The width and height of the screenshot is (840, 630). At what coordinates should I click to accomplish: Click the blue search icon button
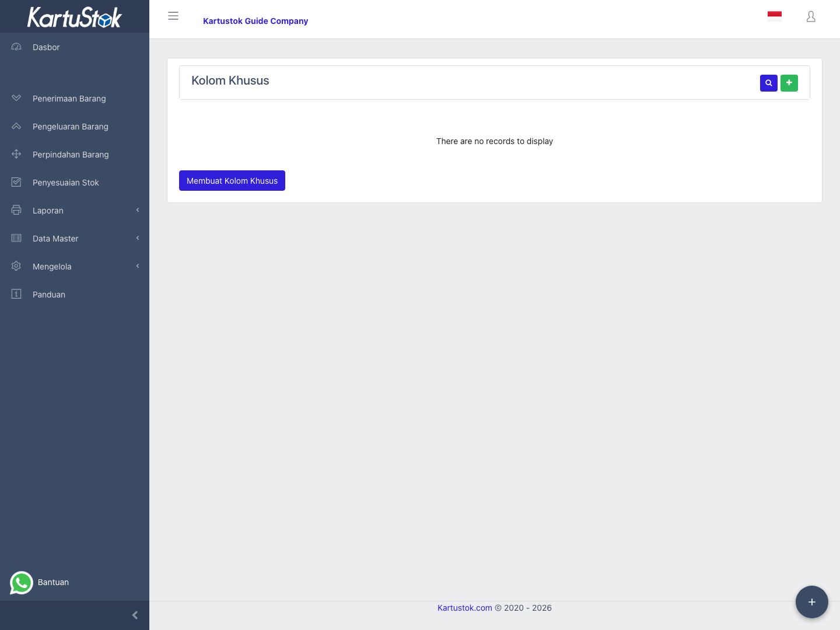click(769, 83)
